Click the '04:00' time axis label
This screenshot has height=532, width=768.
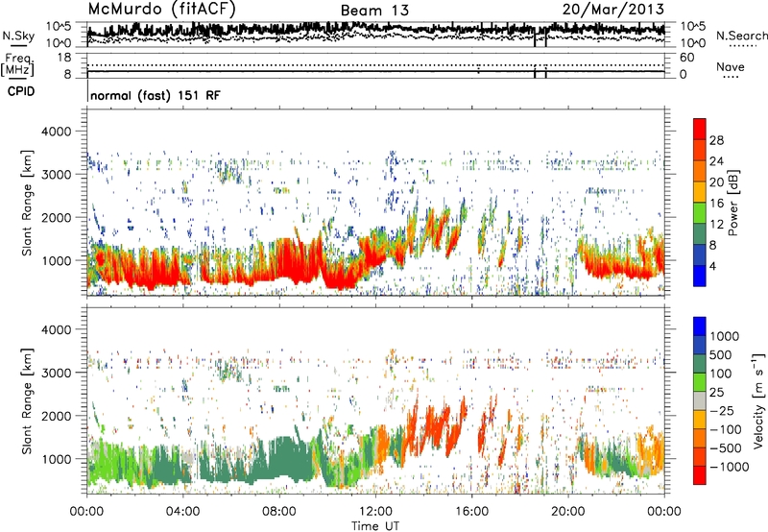182,512
